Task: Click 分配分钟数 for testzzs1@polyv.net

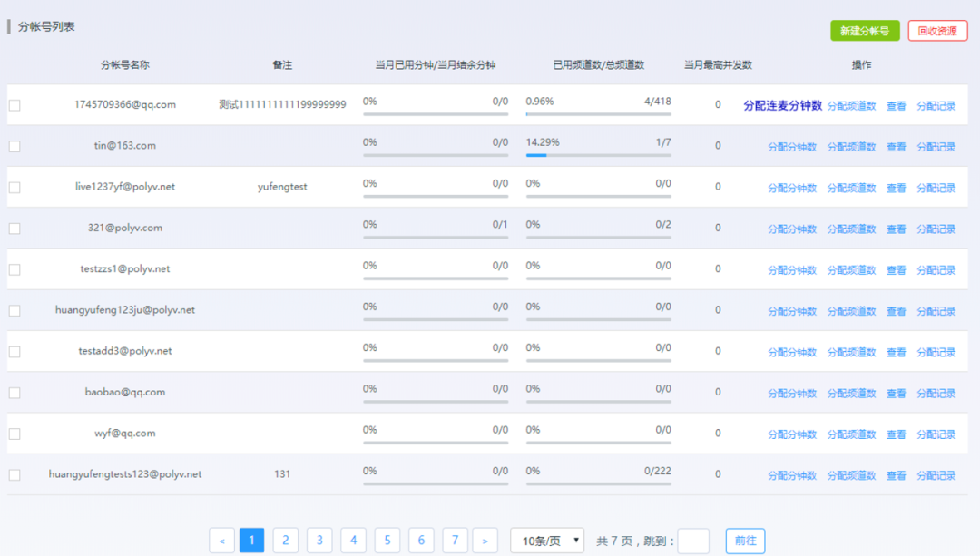Action: 791,270
